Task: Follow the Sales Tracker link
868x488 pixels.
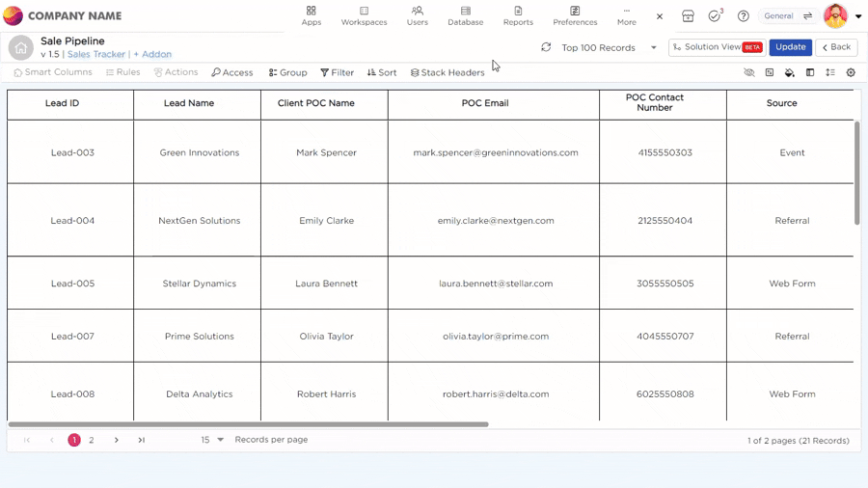Action: (x=96, y=55)
